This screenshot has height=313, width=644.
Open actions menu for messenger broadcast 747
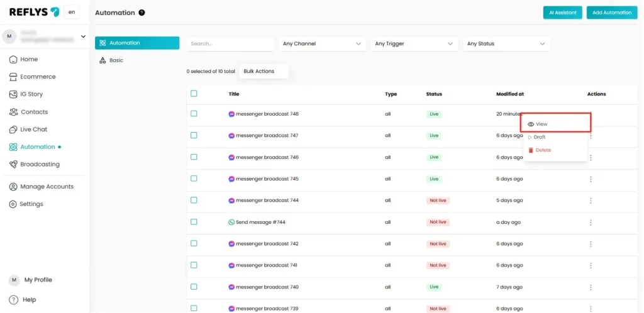pos(591,136)
